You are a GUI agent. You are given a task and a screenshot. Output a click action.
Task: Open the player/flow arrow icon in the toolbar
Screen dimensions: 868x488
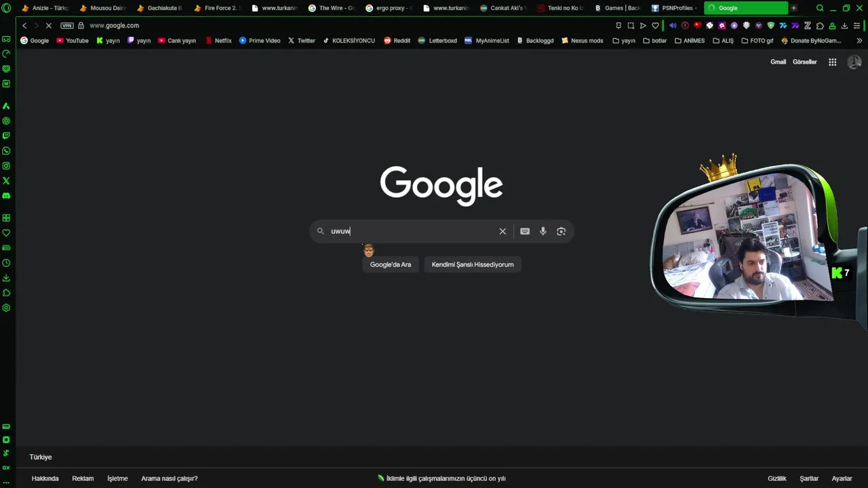click(643, 26)
